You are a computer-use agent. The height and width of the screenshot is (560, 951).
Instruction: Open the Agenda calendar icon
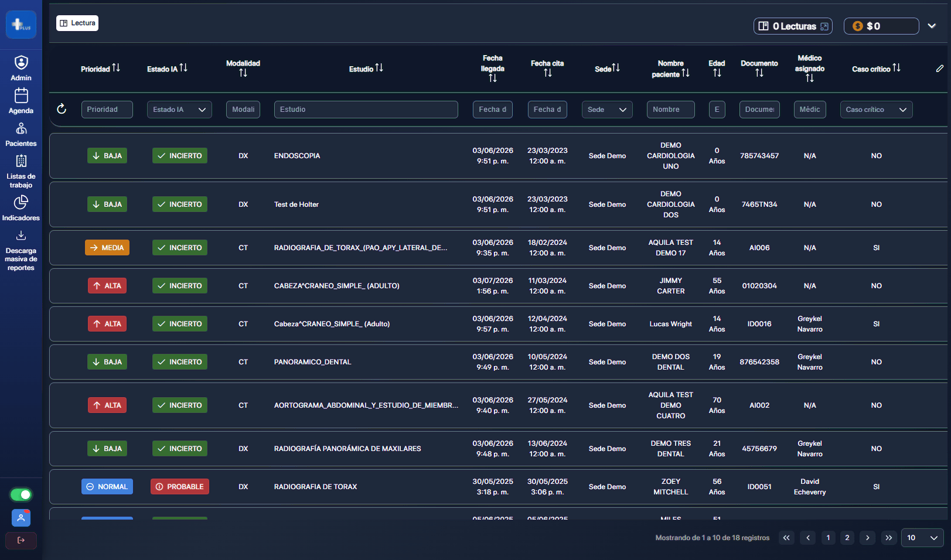click(21, 95)
